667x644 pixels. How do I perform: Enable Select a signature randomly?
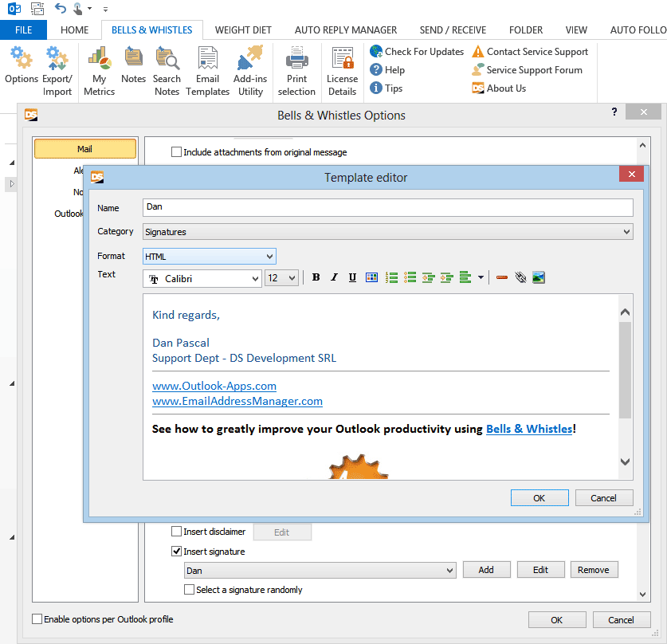tap(189, 590)
